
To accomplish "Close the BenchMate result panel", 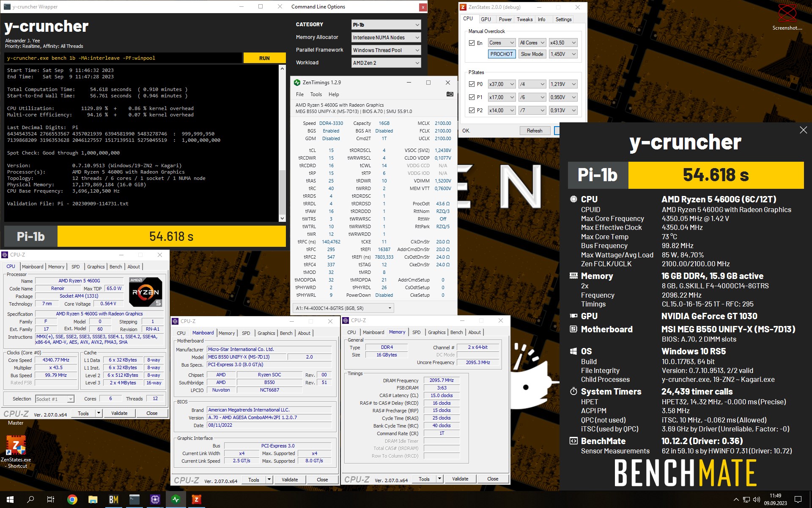I will point(803,130).
